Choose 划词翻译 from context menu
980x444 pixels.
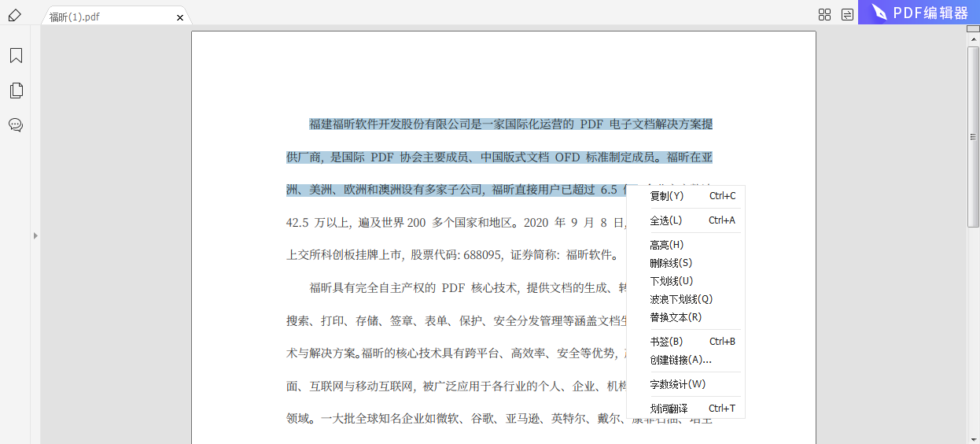685,409
